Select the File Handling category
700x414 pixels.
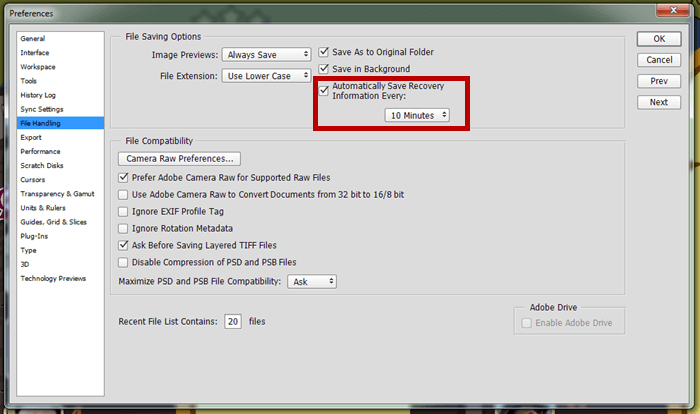[60, 123]
